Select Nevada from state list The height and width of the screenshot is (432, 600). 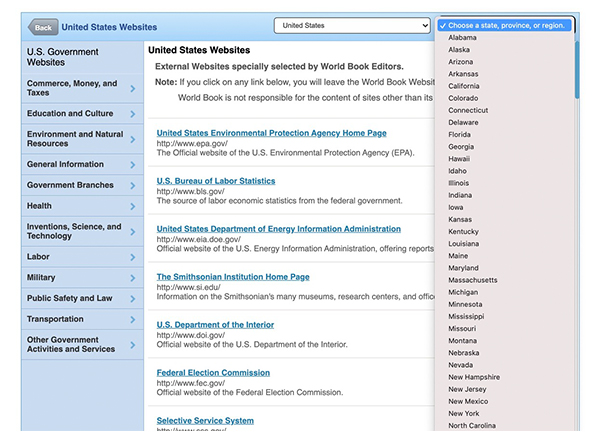[x=460, y=365]
